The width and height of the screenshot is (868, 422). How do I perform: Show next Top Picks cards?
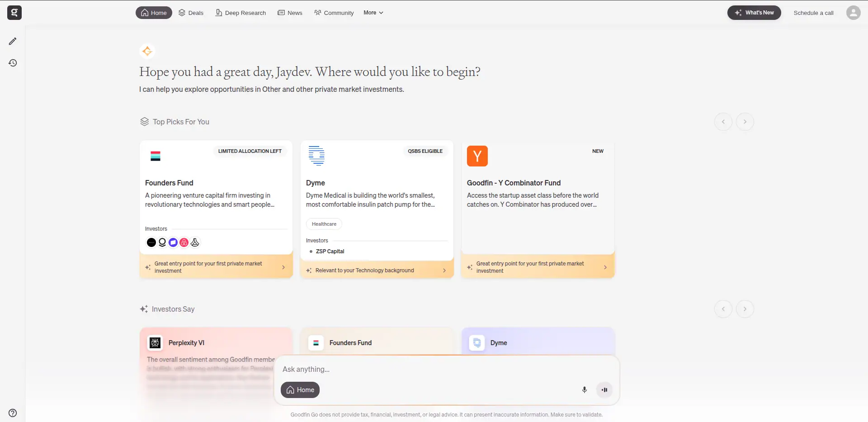pyautogui.click(x=745, y=122)
